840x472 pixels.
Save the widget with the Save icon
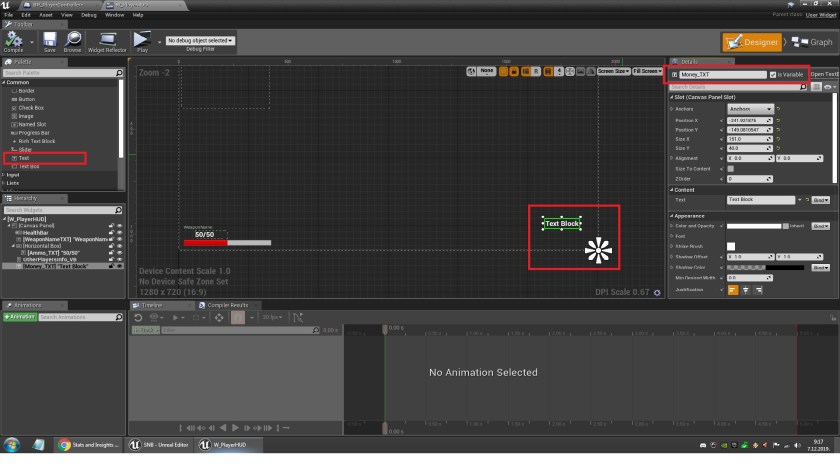click(x=49, y=41)
